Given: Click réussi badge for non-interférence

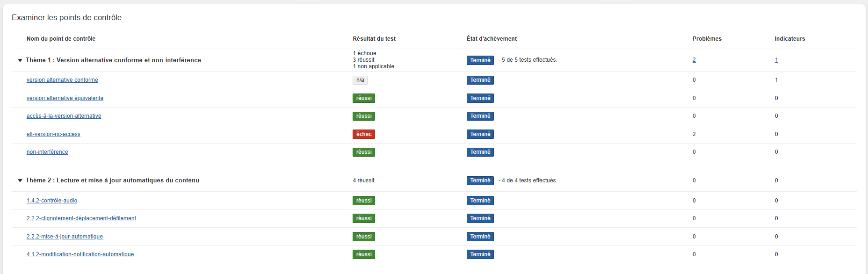Looking at the screenshot, I should click(x=363, y=152).
